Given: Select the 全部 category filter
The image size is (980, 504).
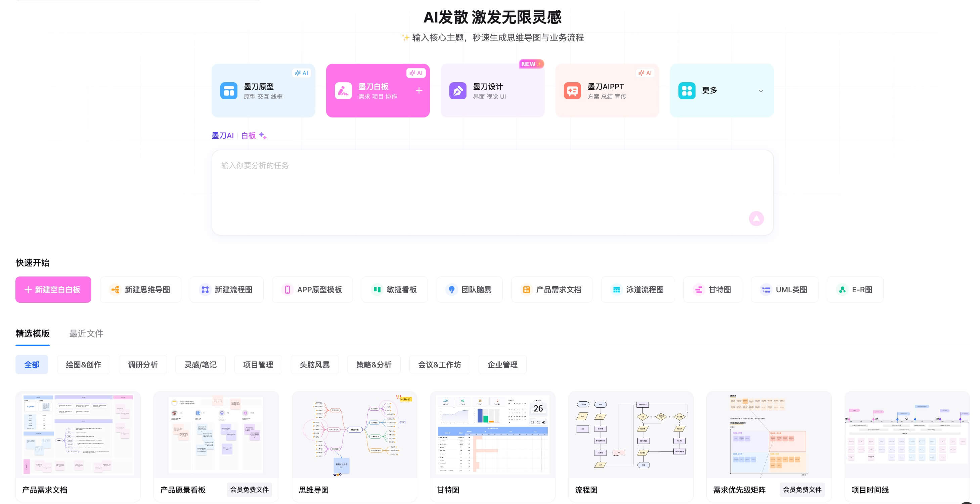Looking at the screenshot, I should click(32, 365).
